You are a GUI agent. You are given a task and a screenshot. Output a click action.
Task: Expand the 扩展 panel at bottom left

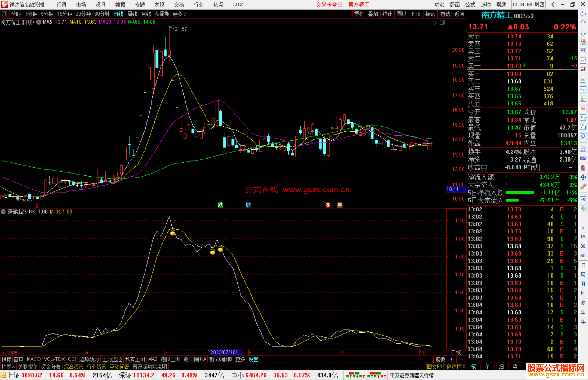(8, 367)
